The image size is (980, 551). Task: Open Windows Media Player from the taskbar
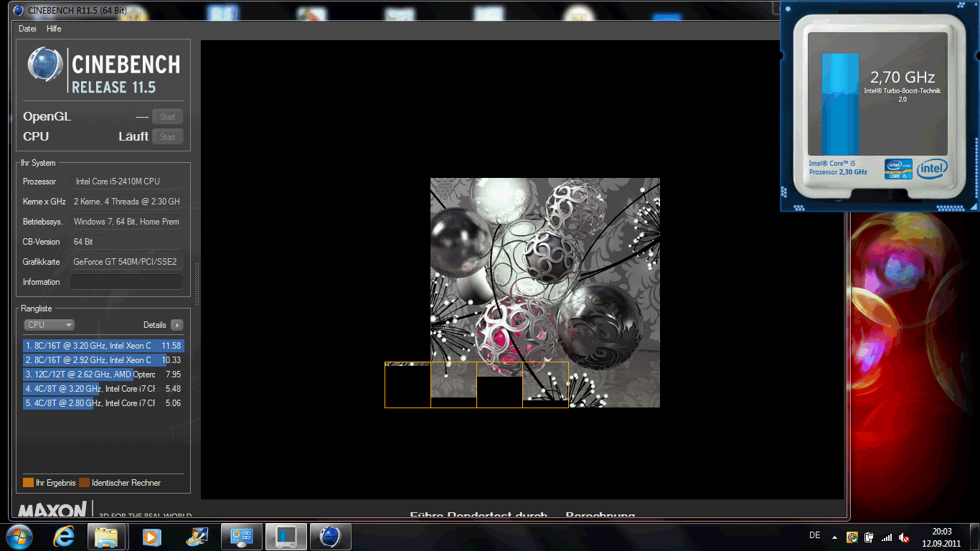[x=151, y=537]
